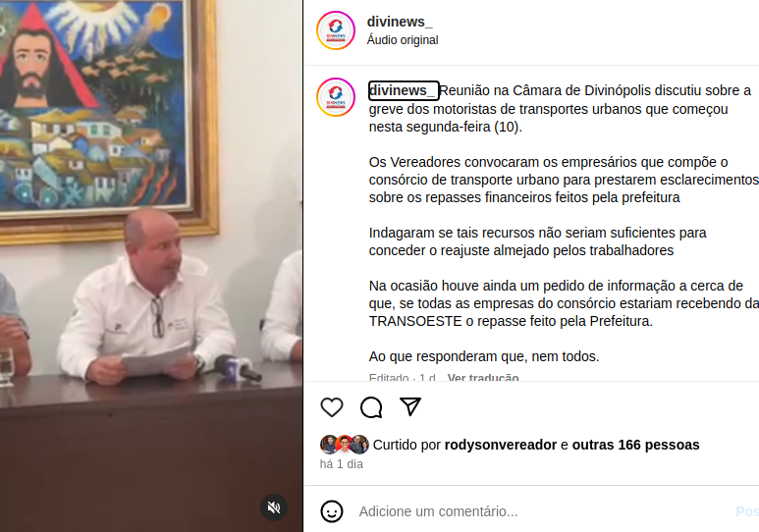This screenshot has height=532, width=759.
Task: Open divinews_ username in post header
Action: 400,22
